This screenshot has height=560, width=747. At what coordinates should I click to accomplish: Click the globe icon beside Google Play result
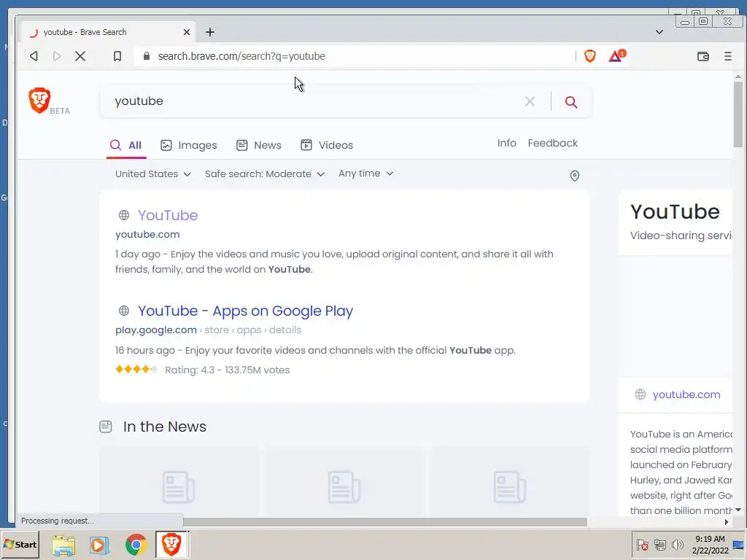click(x=124, y=311)
